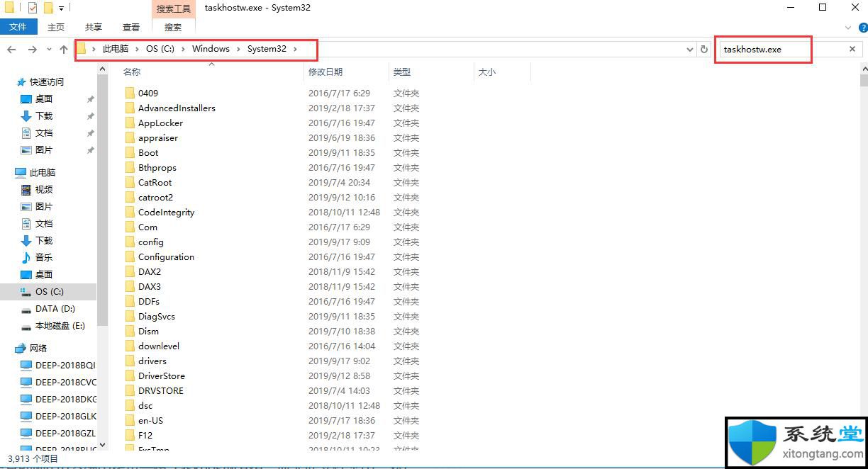Image resolution: width=868 pixels, height=469 pixels.
Task: Open 音乐 under This PC
Action: [44, 258]
